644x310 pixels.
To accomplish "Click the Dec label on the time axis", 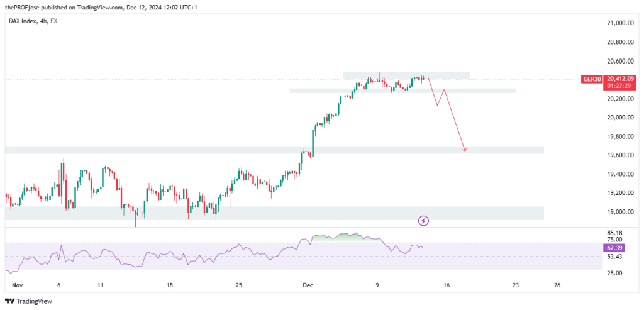I will click(x=308, y=285).
